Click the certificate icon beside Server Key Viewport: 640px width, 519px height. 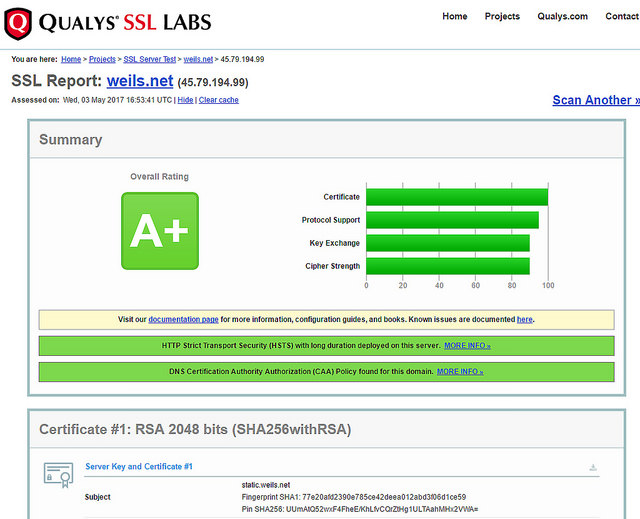click(x=58, y=474)
